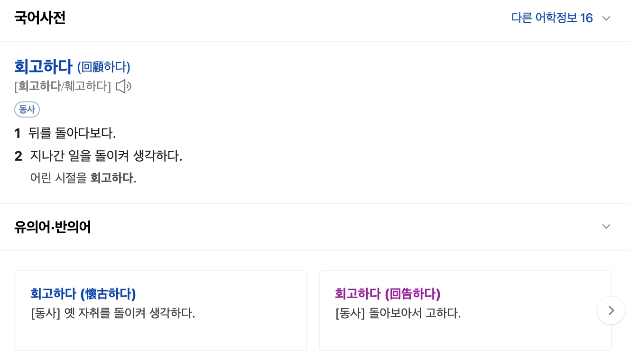The width and height of the screenshot is (630, 364).
Task: Open the 회고하다 headword entry
Action: [x=43, y=67]
